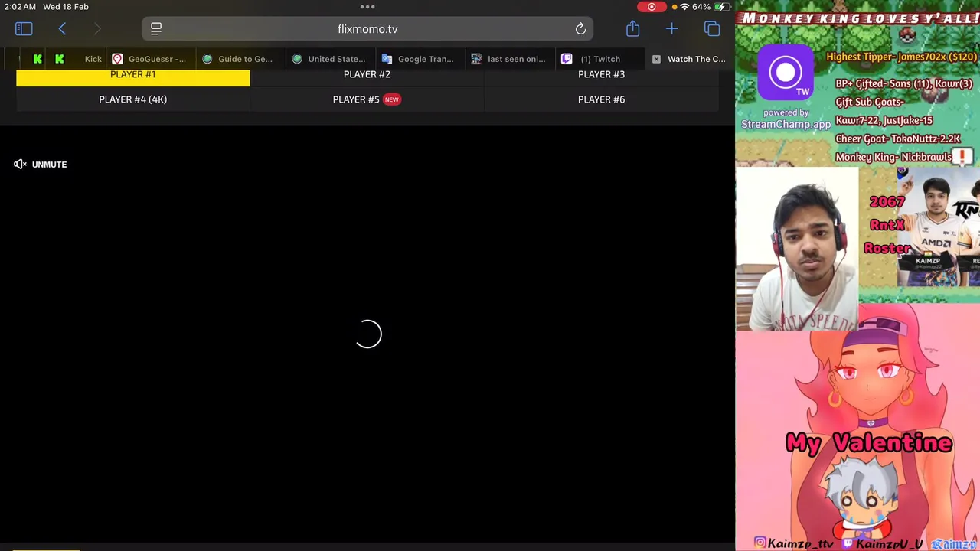Switch to the Google Tran... tab

pos(420,59)
